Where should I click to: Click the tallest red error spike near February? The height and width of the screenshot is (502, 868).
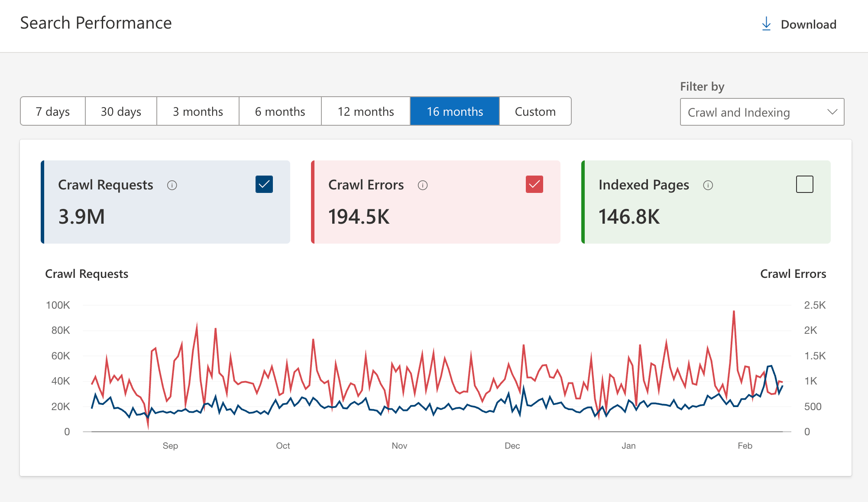click(733, 311)
